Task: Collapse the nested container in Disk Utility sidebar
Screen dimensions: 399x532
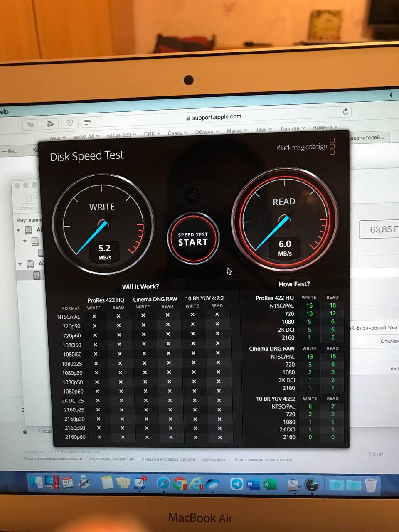Action: coord(25,241)
